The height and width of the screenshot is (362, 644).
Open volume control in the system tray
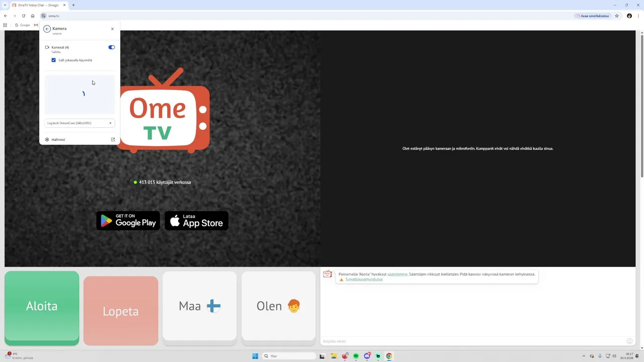614,356
